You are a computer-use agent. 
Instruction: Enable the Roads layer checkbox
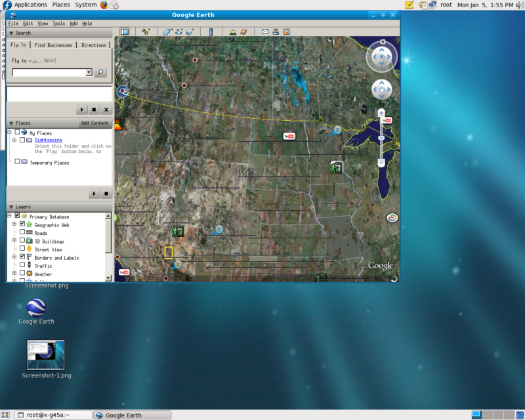[22, 233]
